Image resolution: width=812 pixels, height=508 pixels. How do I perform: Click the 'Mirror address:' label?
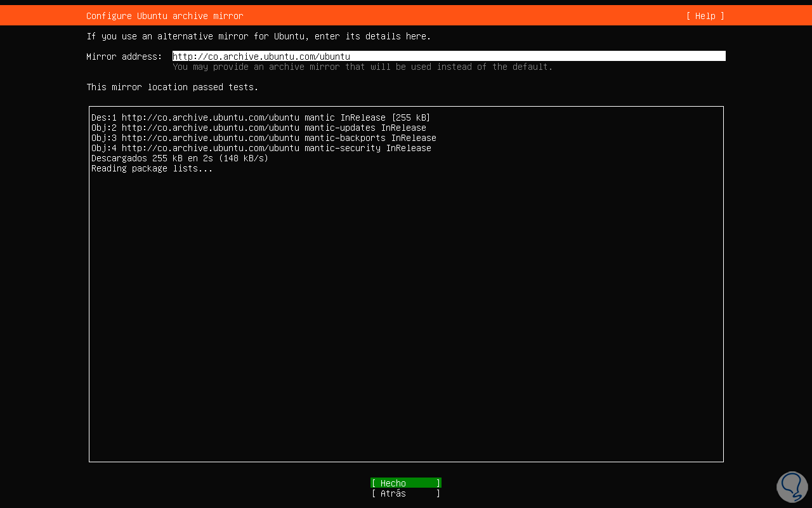coord(124,57)
